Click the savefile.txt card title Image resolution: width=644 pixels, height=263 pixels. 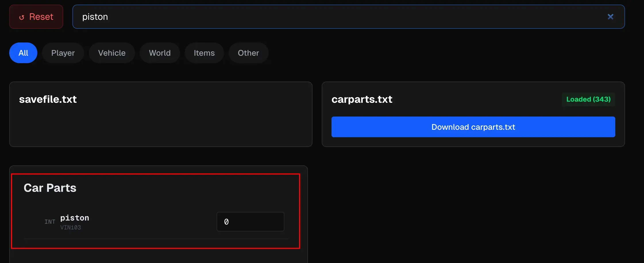tap(48, 99)
